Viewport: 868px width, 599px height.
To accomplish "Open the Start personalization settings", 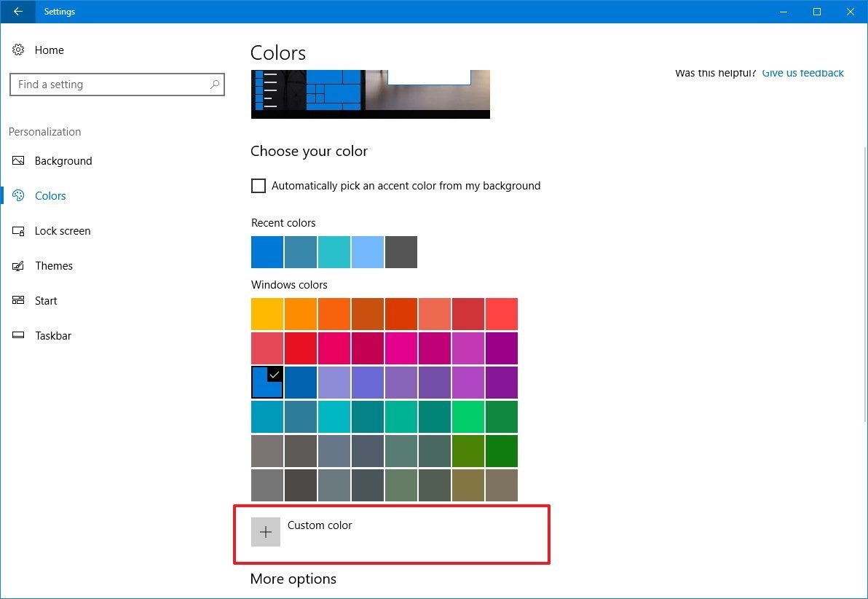I will point(46,300).
